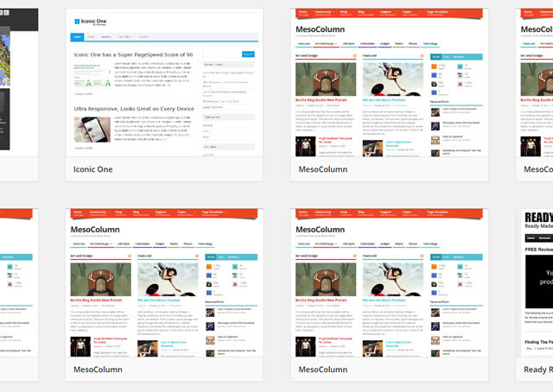
Task: Open the Iconic One theme screenshot
Action: tap(164, 83)
